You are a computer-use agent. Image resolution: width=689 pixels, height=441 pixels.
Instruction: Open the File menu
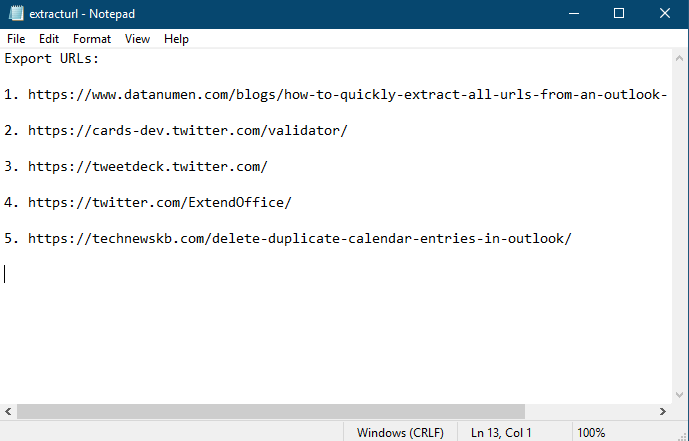[16, 39]
